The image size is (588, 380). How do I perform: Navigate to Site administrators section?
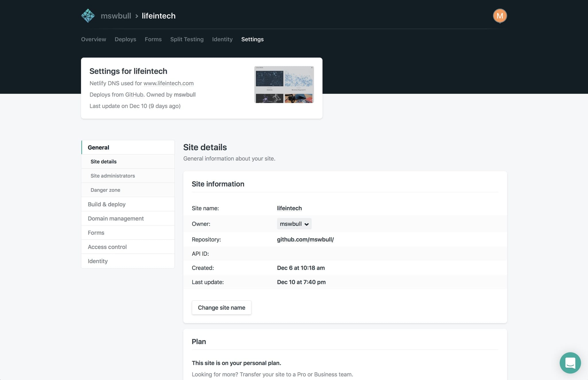(x=112, y=175)
